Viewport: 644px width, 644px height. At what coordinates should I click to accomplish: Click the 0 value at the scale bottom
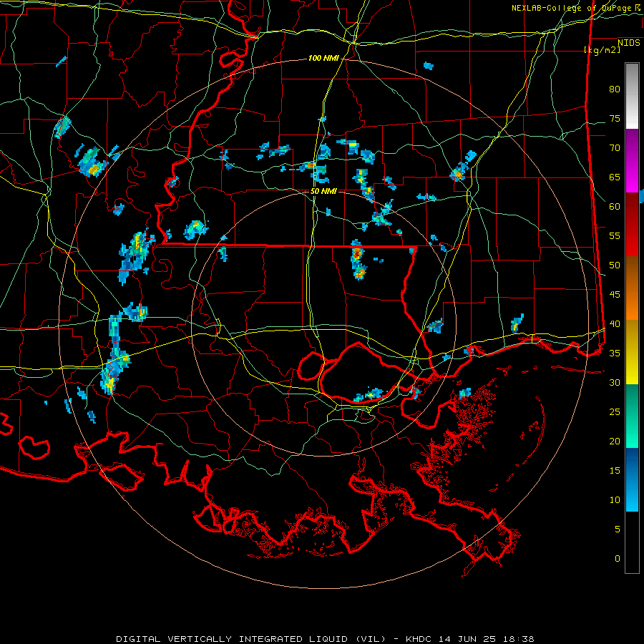tap(618, 559)
